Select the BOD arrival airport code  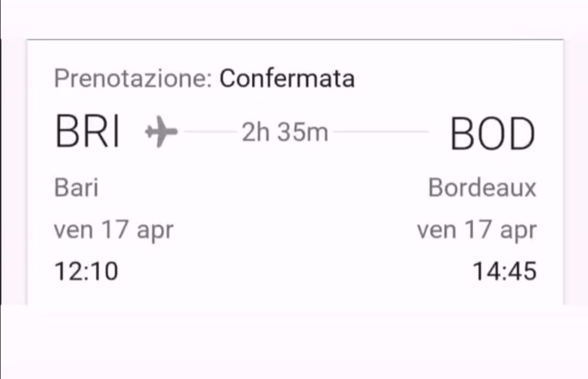(493, 134)
